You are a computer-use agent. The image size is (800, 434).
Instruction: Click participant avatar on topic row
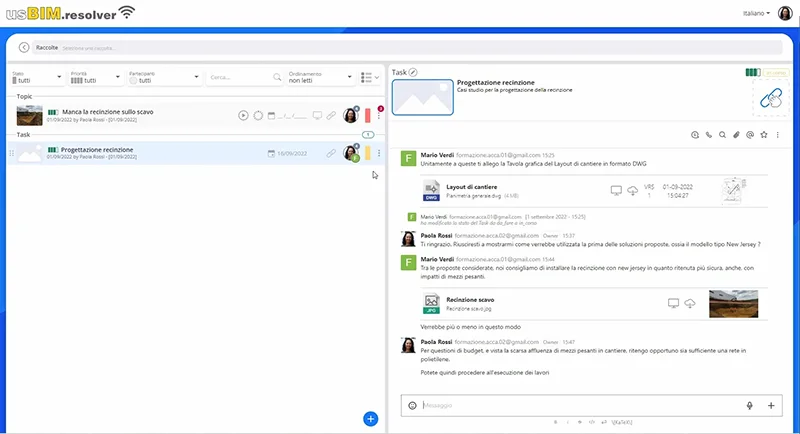351,115
